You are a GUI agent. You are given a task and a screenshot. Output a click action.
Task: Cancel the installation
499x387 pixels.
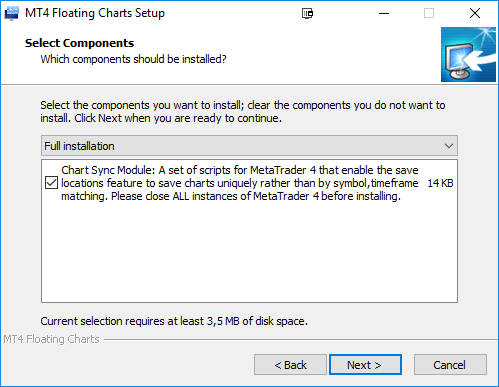point(450,365)
